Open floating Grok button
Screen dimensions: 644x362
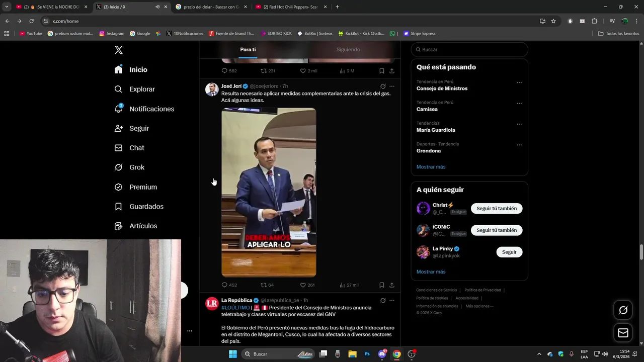click(x=623, y=310)
